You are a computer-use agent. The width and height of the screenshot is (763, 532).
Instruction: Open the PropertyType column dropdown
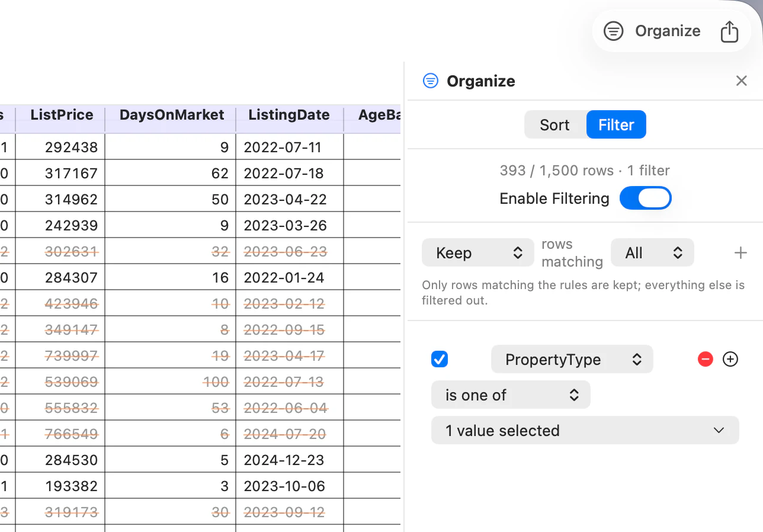(572, 360)
